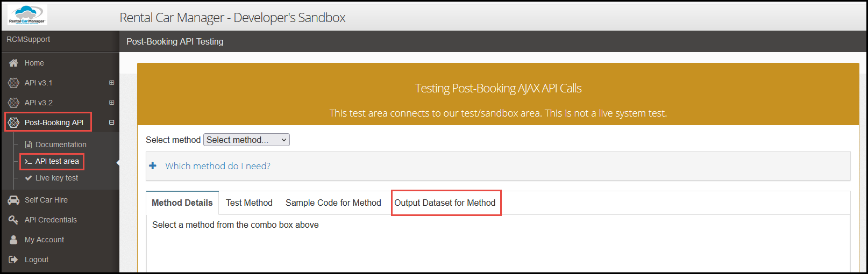Image resolution: width=868 pixels, height=274 pixels.
Task: Click the API v3.1 sidebar icon
Action: (14, 83)
